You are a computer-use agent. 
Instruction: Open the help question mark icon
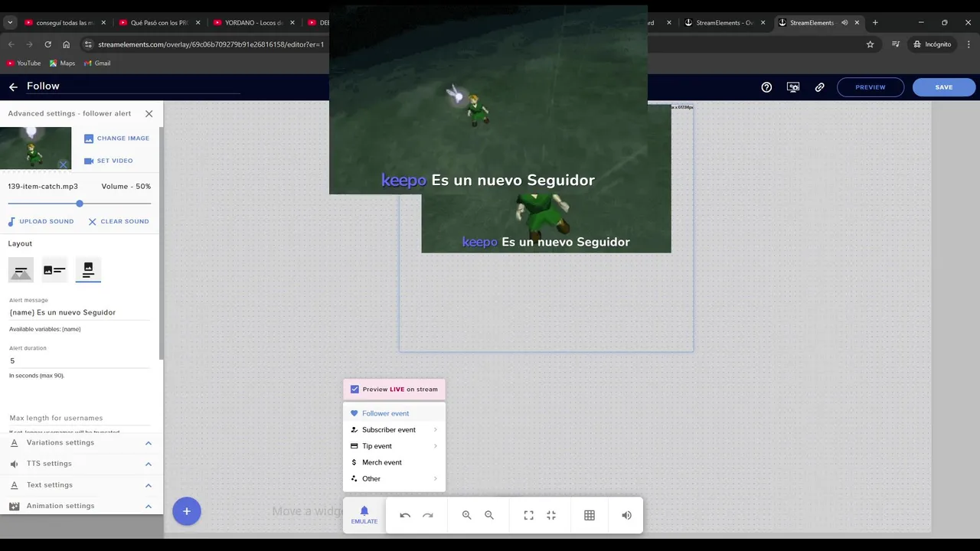tap(766, 87)
